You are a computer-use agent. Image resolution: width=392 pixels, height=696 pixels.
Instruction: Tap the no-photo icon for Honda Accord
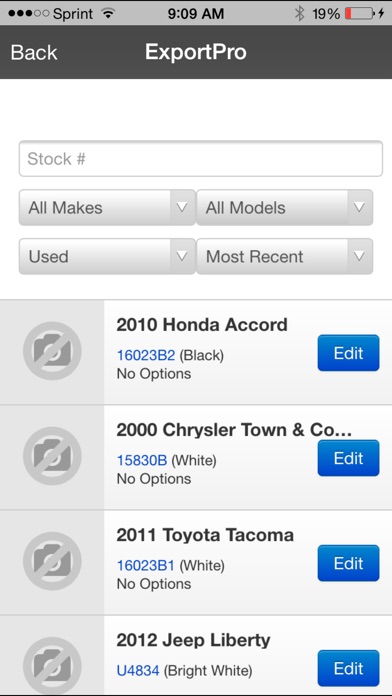tap(52, 351)
